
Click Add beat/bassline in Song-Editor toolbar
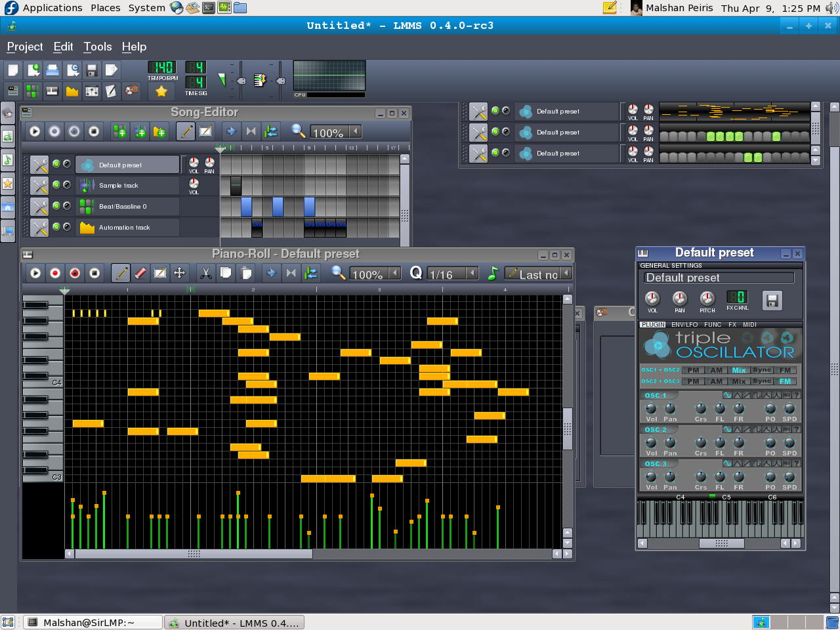coord(119,132)
